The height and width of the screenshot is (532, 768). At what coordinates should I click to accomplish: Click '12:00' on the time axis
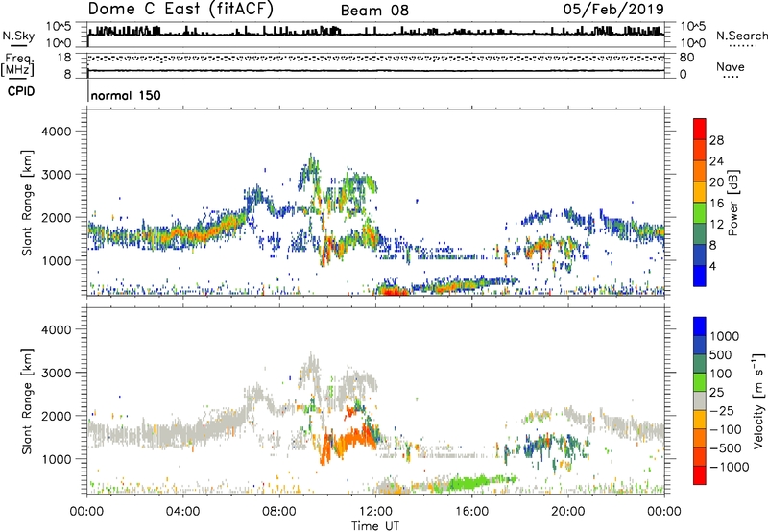click(375, 512)
